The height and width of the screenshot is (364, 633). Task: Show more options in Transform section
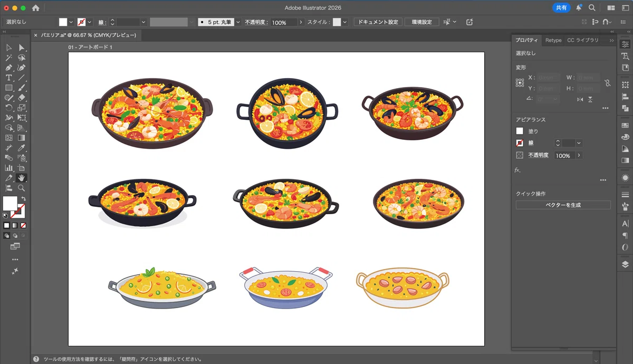coord(605,108)
